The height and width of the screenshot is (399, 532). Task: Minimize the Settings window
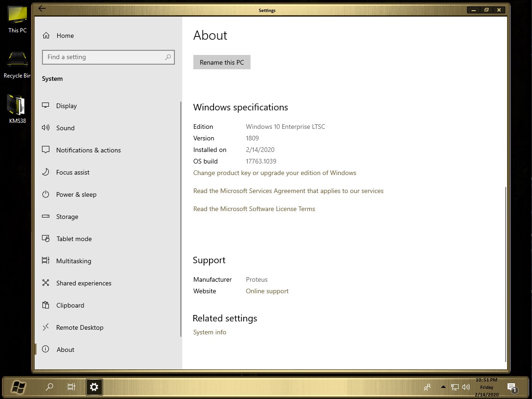(473, 10)
